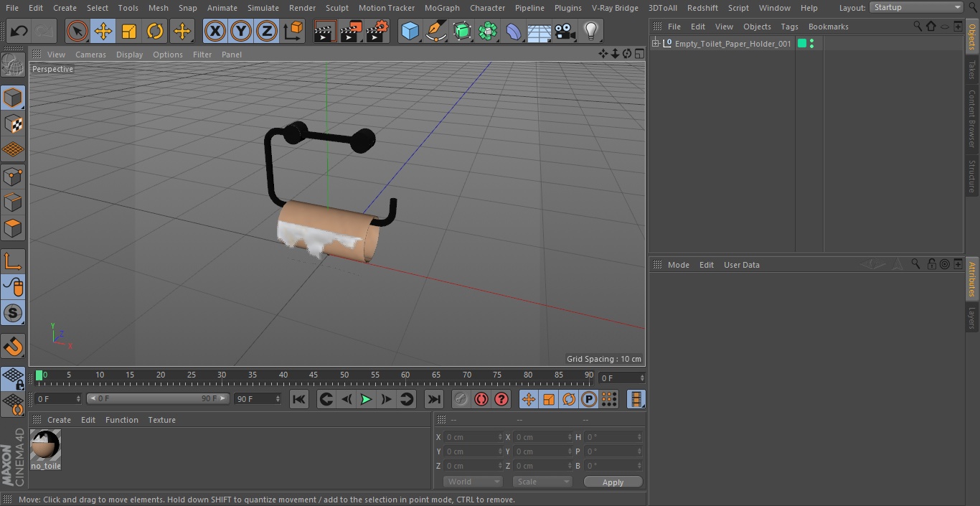Open Scale mode dropdown
Viewport: 980px width, 506px height.
coord(542,482)
